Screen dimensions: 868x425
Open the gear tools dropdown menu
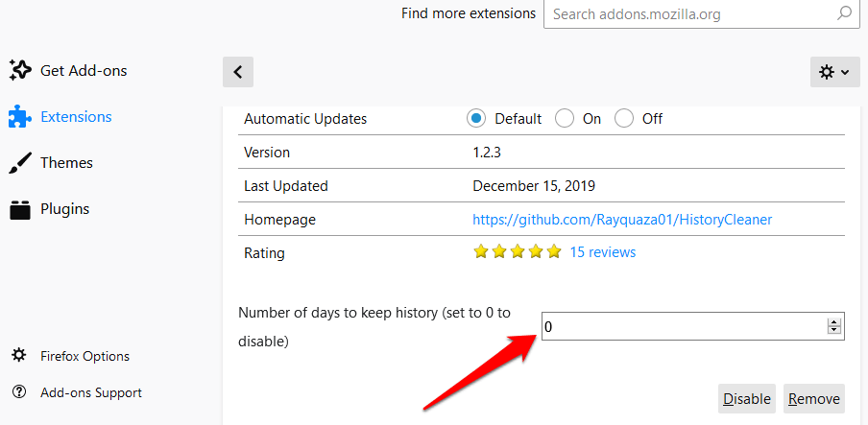833,72
